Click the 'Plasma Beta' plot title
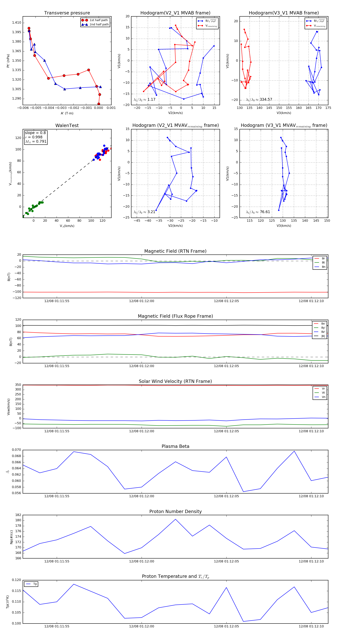The height and width of the screenshot is (644, 351). point(175,446)
